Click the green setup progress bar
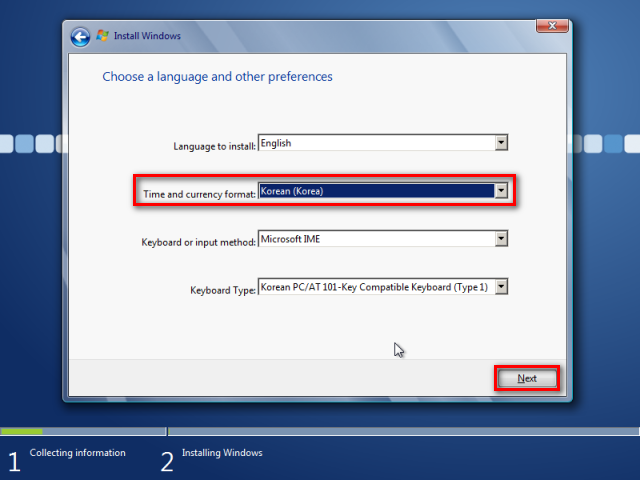Viewport: 640px width, 480px height. coord(22,431)
